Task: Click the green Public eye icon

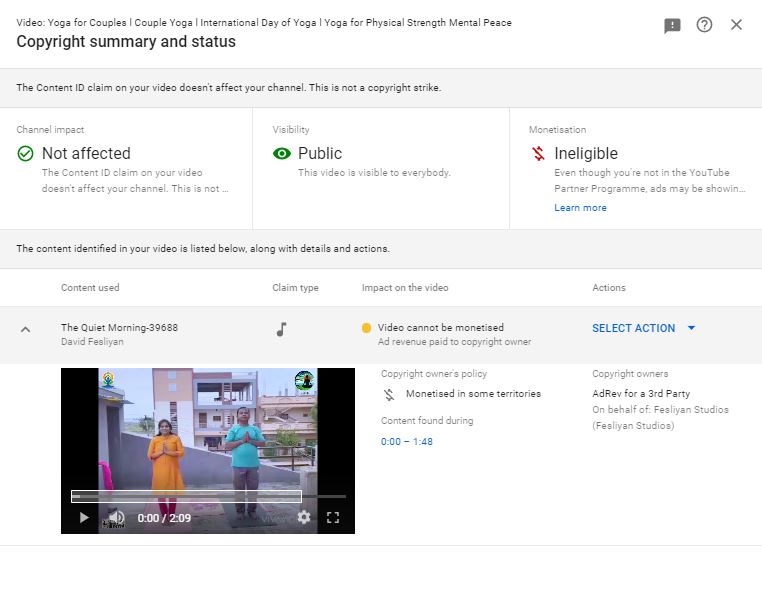Action: pos(282,154)
